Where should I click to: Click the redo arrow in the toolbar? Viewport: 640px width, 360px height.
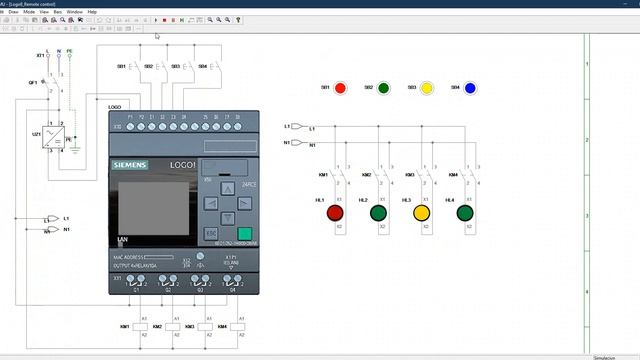[109, 20]
